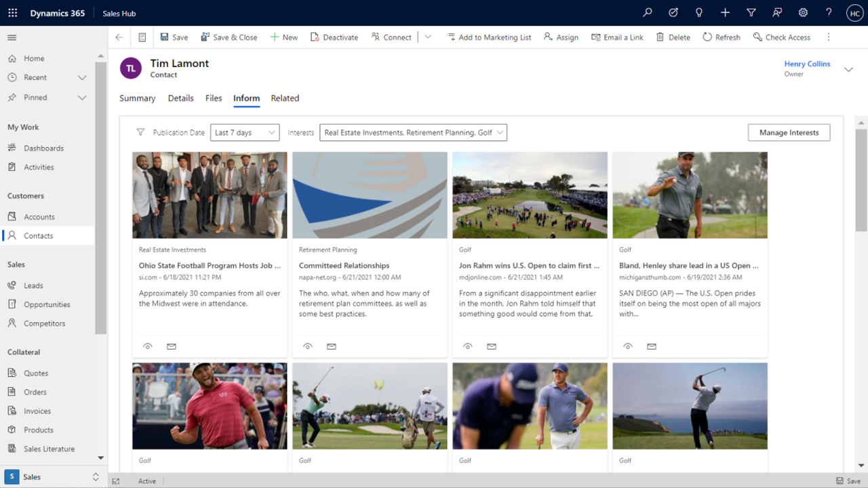
Task: Open the app launcher waffle icon
Action: 12,13
